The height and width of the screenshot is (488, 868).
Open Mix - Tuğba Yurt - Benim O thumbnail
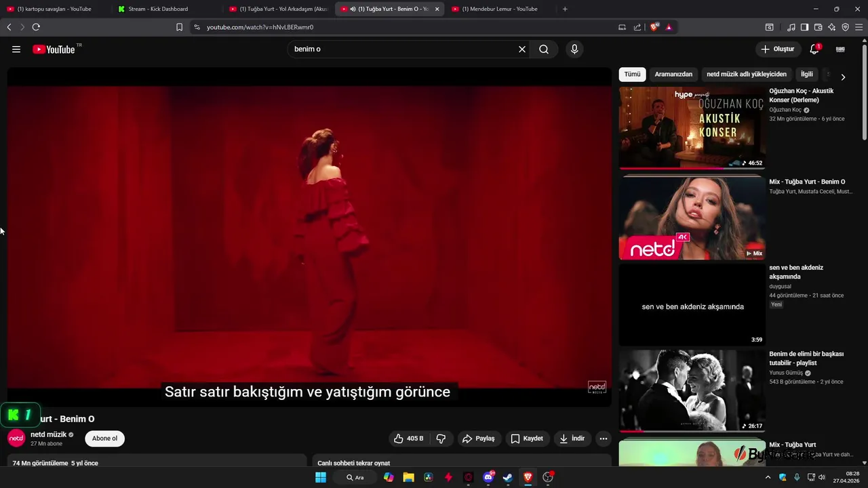pos(692,218)
